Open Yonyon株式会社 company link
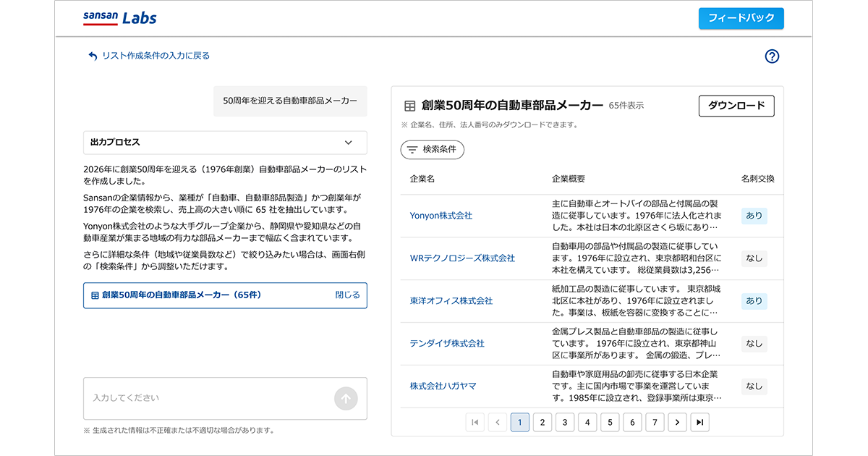Screen dimensions: 868x456 441,216
